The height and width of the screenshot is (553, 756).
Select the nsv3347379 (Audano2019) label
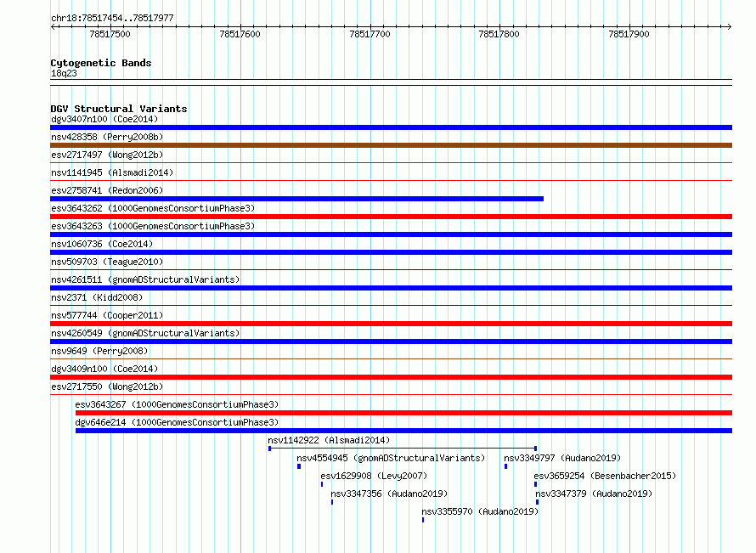coord(594,494)
